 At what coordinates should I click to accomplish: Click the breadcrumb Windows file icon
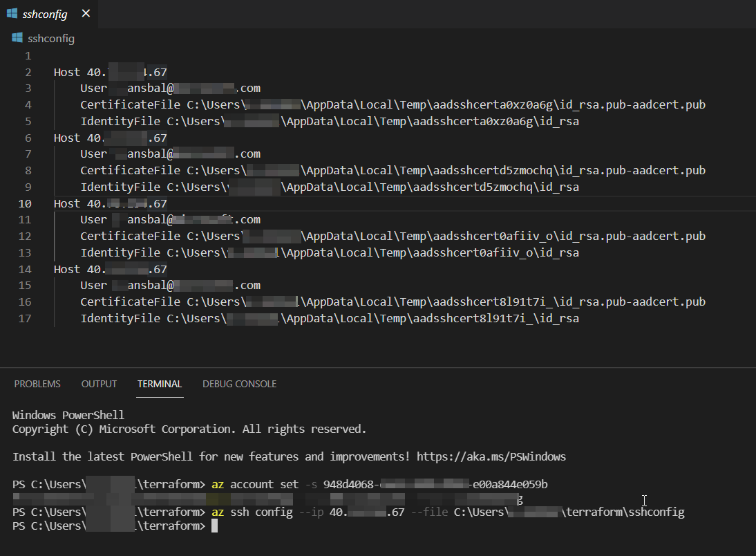click(x=17, y=38)
